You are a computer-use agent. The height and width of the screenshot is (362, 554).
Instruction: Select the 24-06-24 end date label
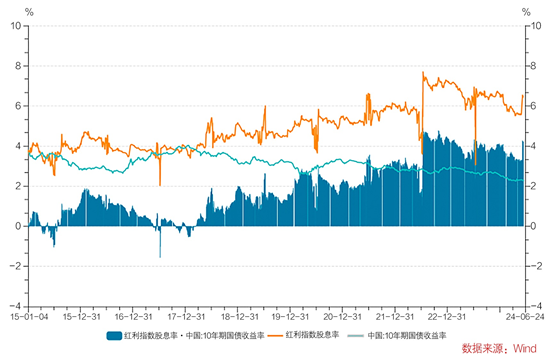tap(525, 316)
